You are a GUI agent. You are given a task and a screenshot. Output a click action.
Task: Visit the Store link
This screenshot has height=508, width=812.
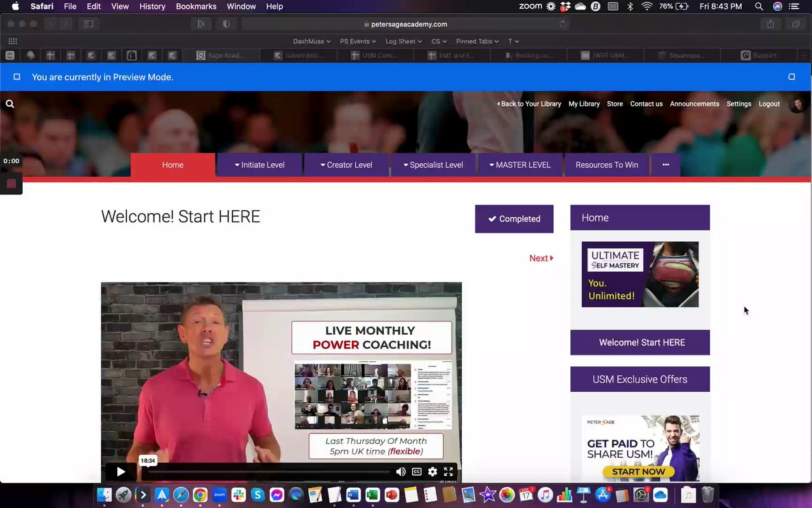(615, 104)
